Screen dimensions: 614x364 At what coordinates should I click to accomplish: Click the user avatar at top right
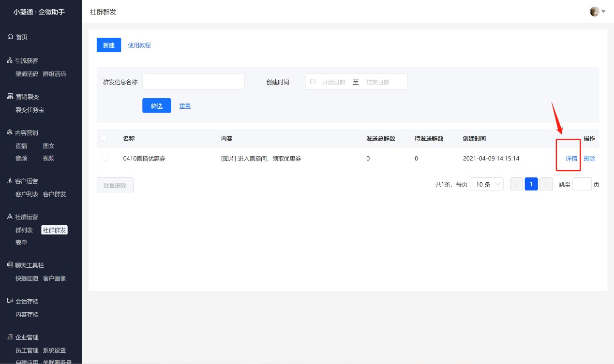(x=595, y=12)
